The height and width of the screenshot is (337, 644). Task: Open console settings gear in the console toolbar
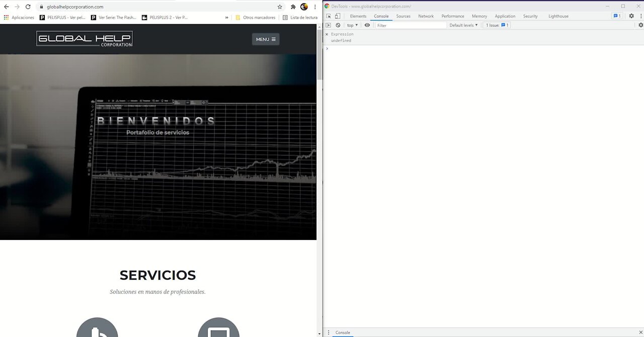(640, 25)
